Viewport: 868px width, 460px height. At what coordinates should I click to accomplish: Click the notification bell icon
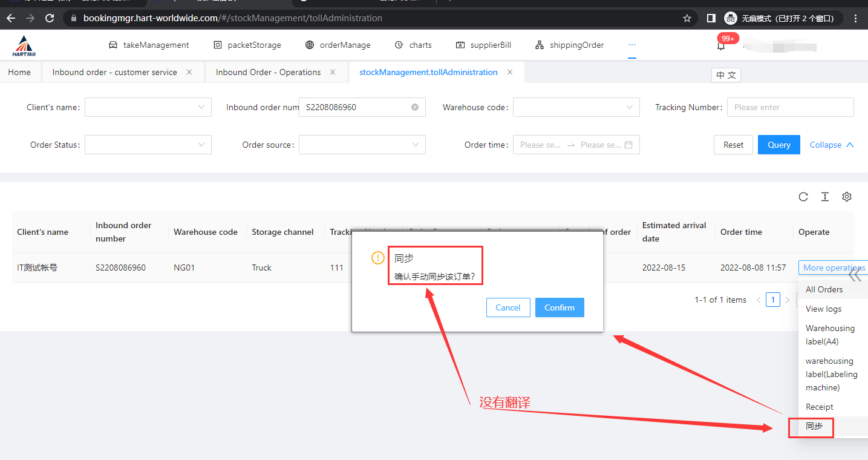coord(720,46)
